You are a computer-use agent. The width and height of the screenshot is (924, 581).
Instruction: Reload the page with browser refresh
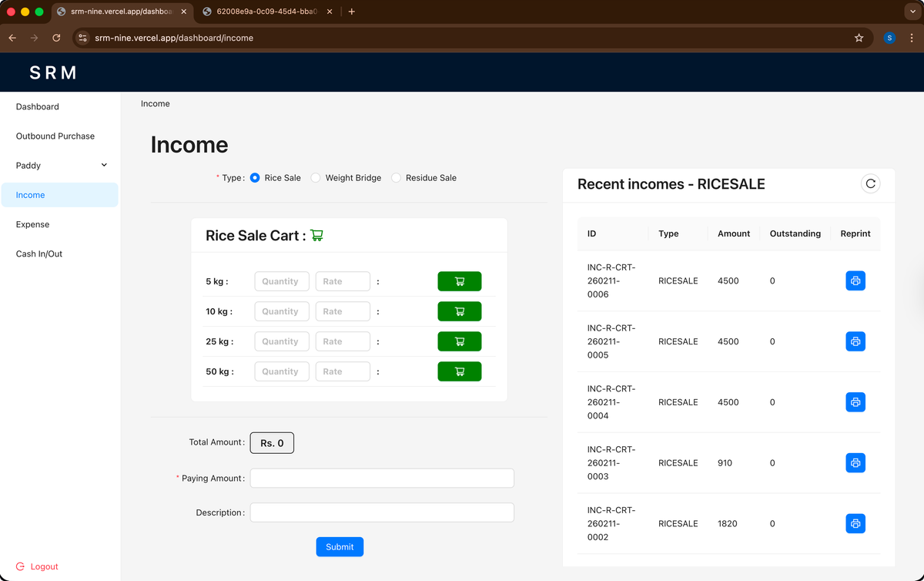point(56,38)
